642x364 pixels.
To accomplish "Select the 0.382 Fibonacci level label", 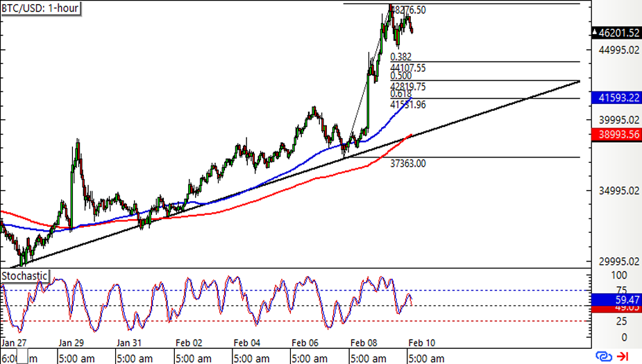I will coord(401,58).
